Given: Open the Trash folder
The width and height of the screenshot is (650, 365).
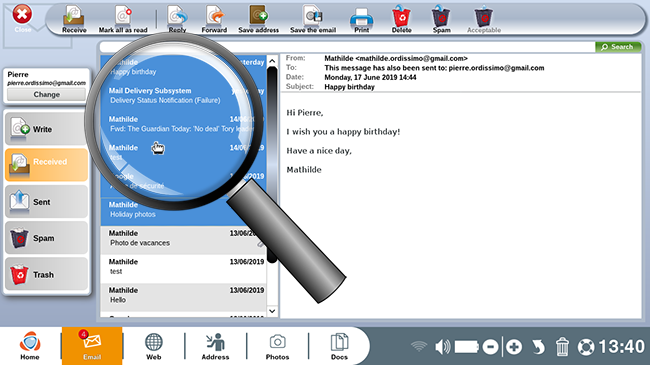Looking at the screenshot, I should click(x=46, y=274).
